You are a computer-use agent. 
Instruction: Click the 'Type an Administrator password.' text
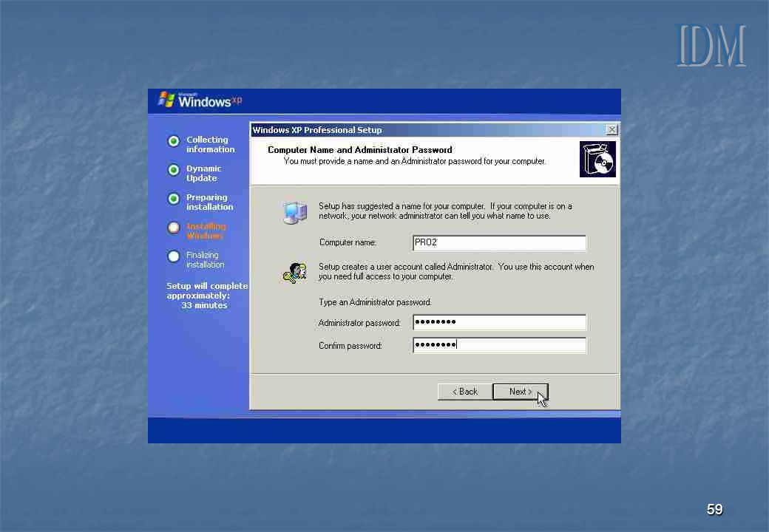tap(375, 302)
